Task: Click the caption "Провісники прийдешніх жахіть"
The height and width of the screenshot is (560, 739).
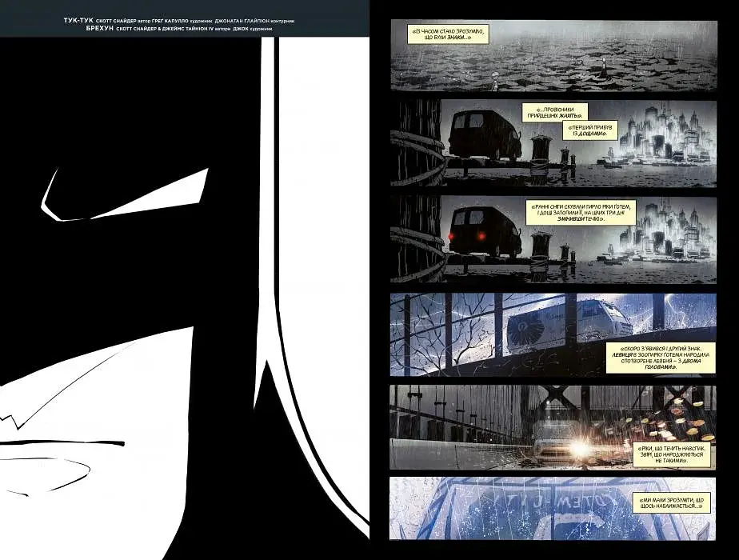Action: click(x=555, y=112)
